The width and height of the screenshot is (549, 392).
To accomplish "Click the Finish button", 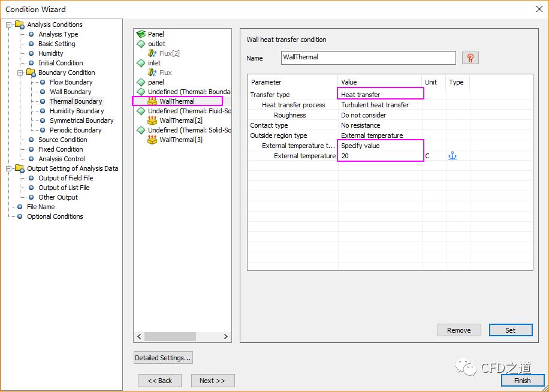I will (522, 381).
